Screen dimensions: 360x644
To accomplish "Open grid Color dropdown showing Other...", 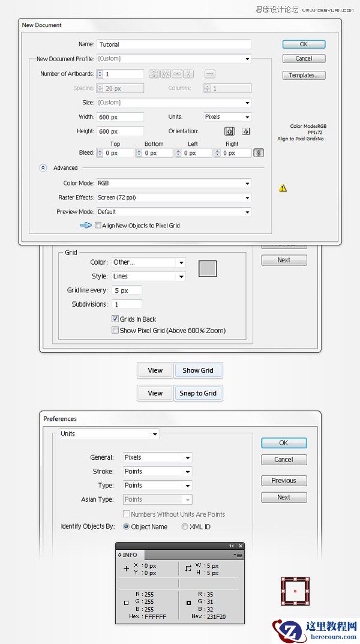I will click(149, 262).
